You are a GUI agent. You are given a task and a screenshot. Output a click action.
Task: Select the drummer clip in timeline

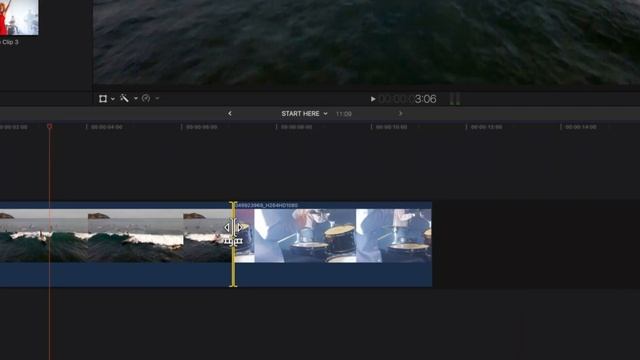coord(333,244)
